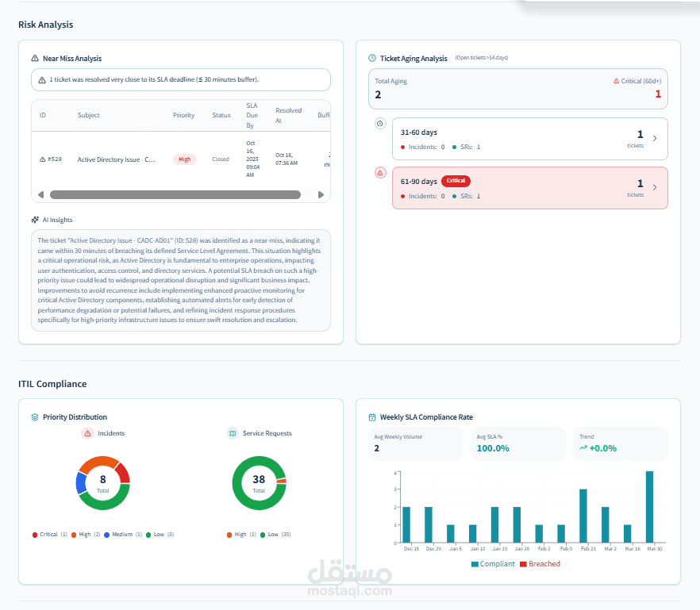Toggle the Breached legend entry in SLA chart
Screen dimensions: 700x610
(540, 564)
